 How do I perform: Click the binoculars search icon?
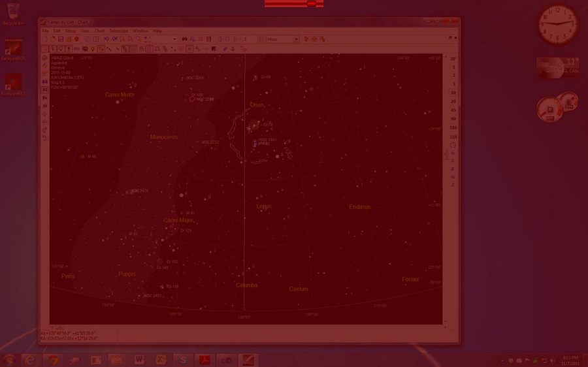pos(184,39)
